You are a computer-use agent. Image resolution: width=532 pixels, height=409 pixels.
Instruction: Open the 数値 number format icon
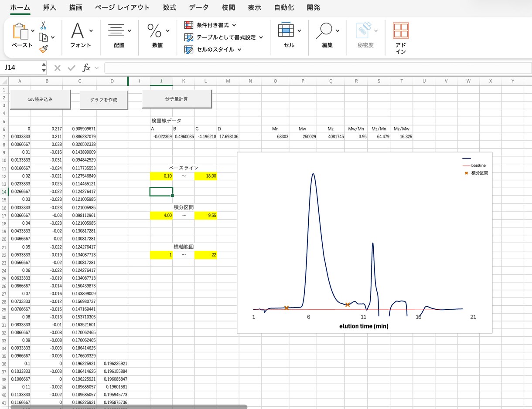pyautogui.click(x=154, y=30)
